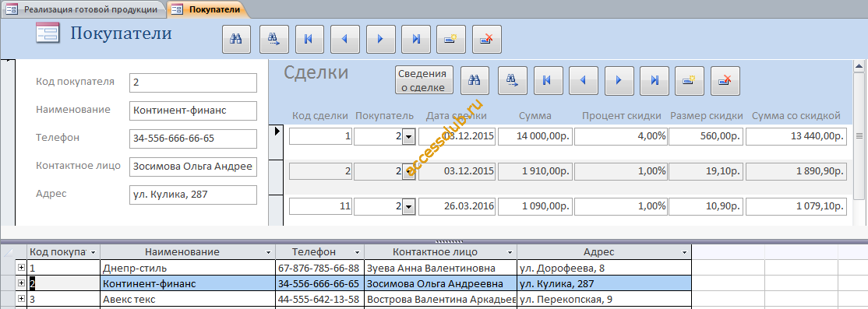Click date 26.03.2016 field
868x309 pixels.
pyautogui.click(x=457, y=207)
